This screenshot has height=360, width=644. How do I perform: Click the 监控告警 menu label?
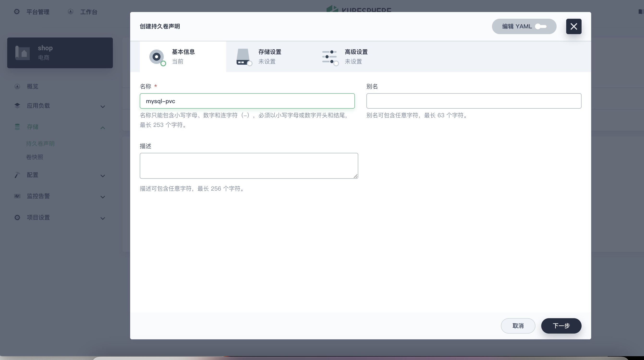pos(38,196)
